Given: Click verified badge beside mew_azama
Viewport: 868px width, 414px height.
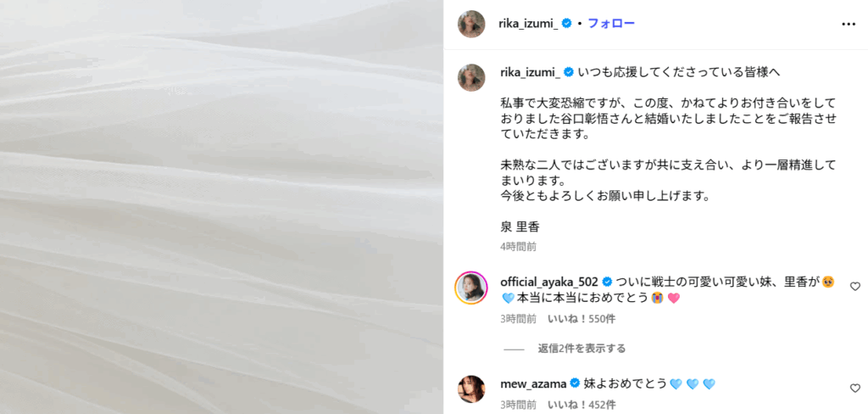Looking at the screenshot, I should click(575, 383).
